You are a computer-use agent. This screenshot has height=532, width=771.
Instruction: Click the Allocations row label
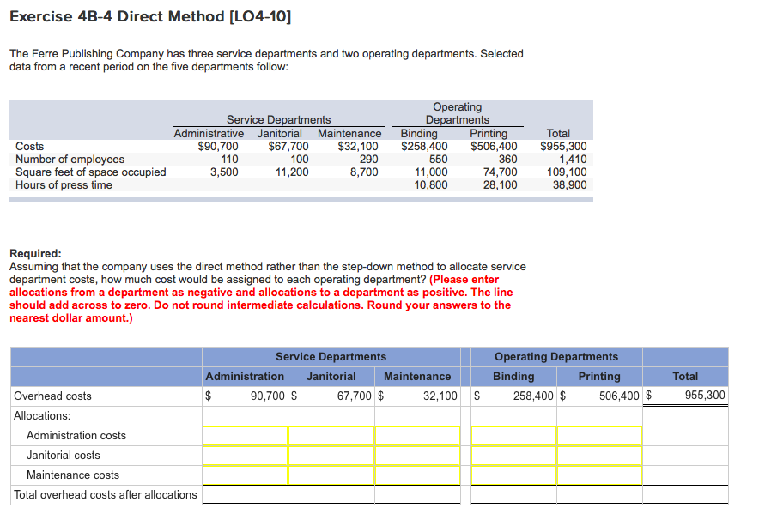[x=38, y=416]
